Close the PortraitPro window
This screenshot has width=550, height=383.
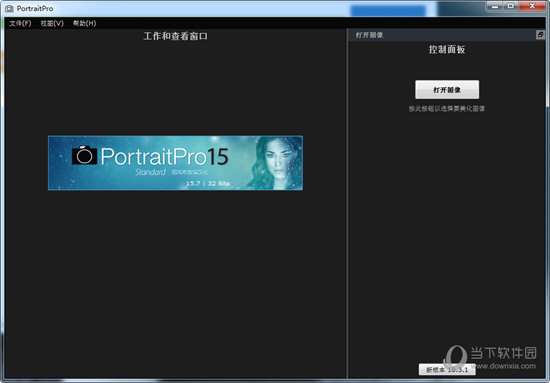[x=532, y=6]
